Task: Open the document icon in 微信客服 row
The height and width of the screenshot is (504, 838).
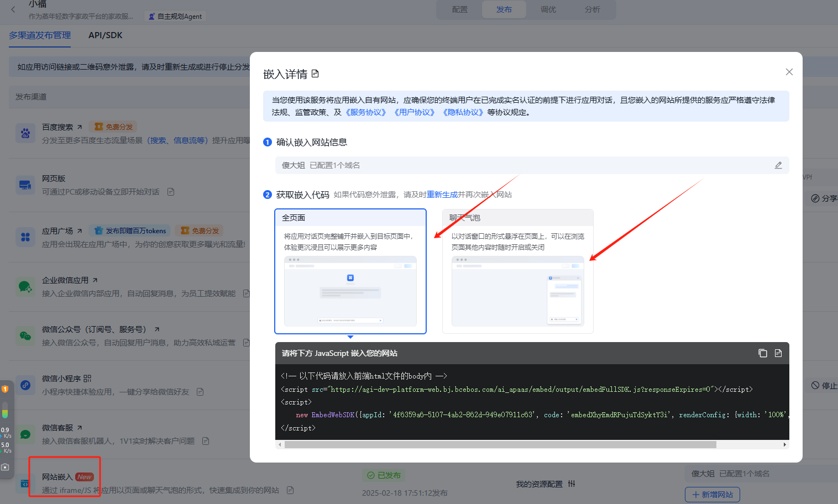Action: pyautogui.click(x=206, y=441)
